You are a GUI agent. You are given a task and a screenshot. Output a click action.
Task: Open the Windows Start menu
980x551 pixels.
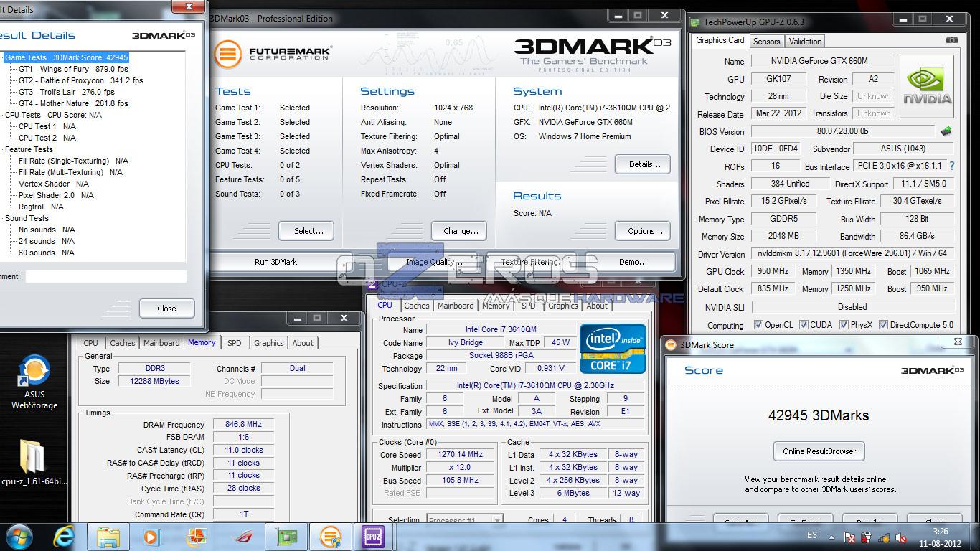[19, 537]
